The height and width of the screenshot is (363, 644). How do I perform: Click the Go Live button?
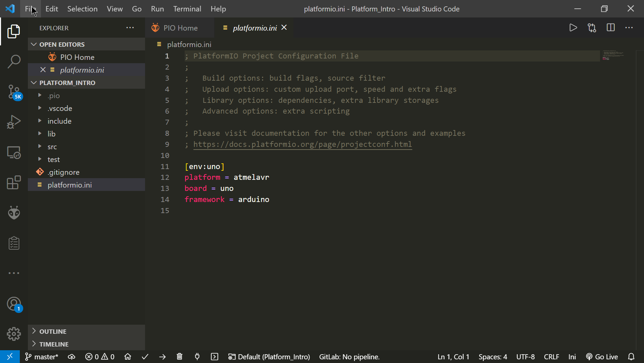(602, 357)
